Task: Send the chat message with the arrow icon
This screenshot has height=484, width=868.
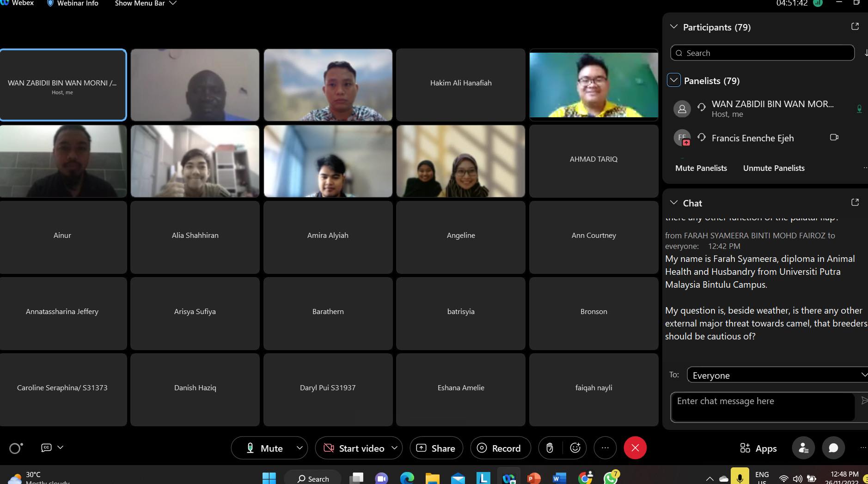Action: tap(864, 400)
